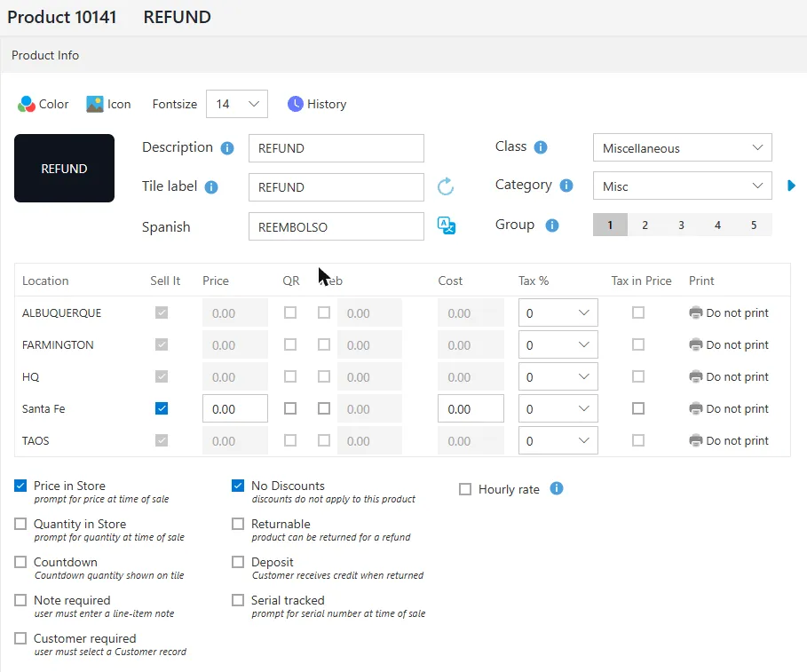Screen dimensions: 807x672
Task: Click the black REFUND tile preview
Action: coord(64,169)
